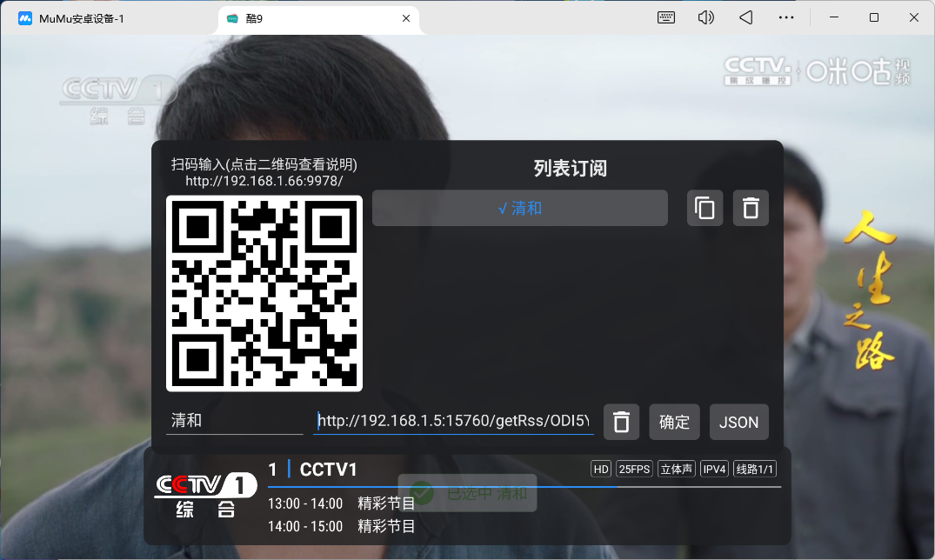Image resolution: width=935 pixels, height=560 pixels.
Task: Click the 立体声 badge
Action: tap(676, 470)
